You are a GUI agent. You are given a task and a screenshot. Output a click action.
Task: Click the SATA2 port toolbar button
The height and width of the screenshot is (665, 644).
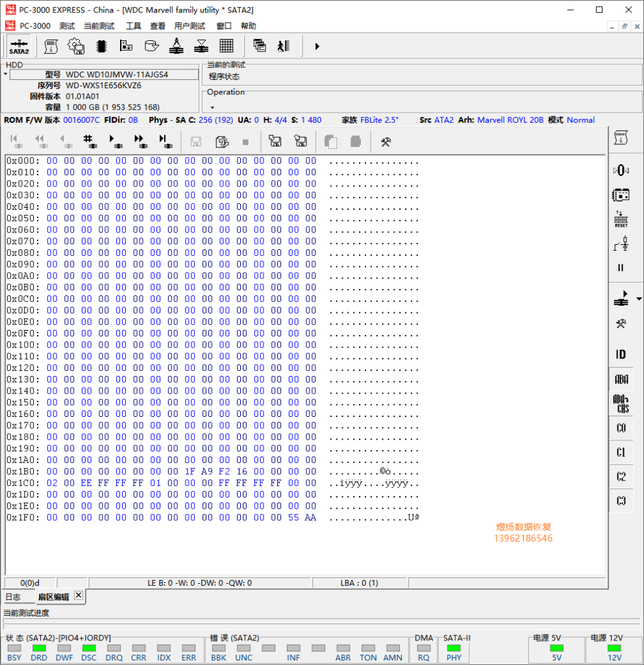pos(19,46)
